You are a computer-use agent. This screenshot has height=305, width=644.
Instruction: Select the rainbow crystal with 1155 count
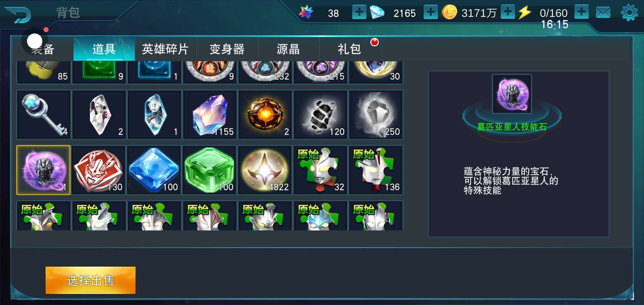pyautogui.click(x=210, y=115)
